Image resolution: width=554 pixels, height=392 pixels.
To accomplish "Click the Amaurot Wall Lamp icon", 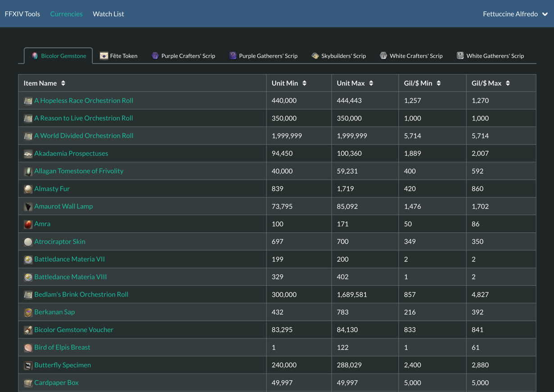I will 28,207.
